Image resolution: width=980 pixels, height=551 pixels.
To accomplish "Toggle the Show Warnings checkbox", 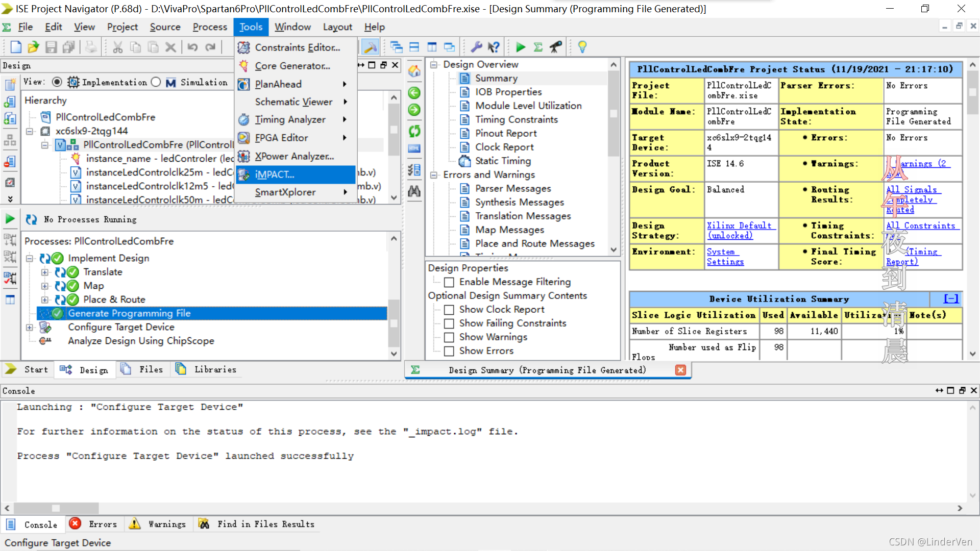I will click(x=449, y=337).
